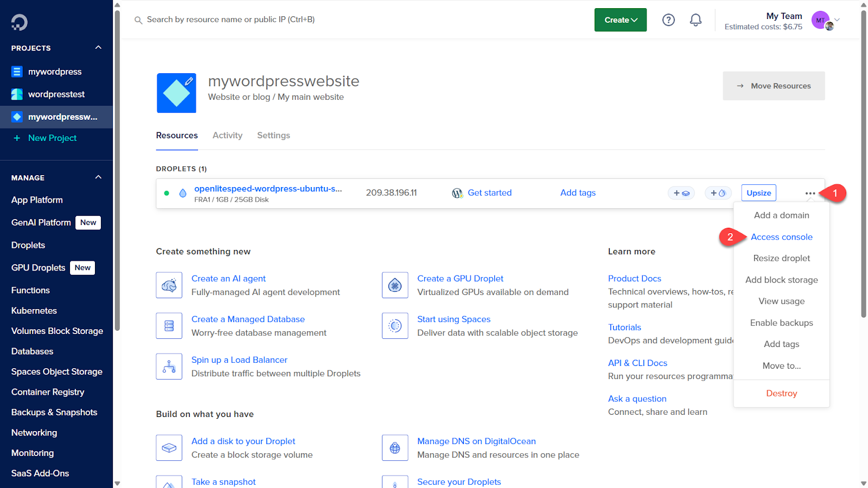868x488 pixels.
Task: Click the add volume plus icon button
Action: click(681, 193)
